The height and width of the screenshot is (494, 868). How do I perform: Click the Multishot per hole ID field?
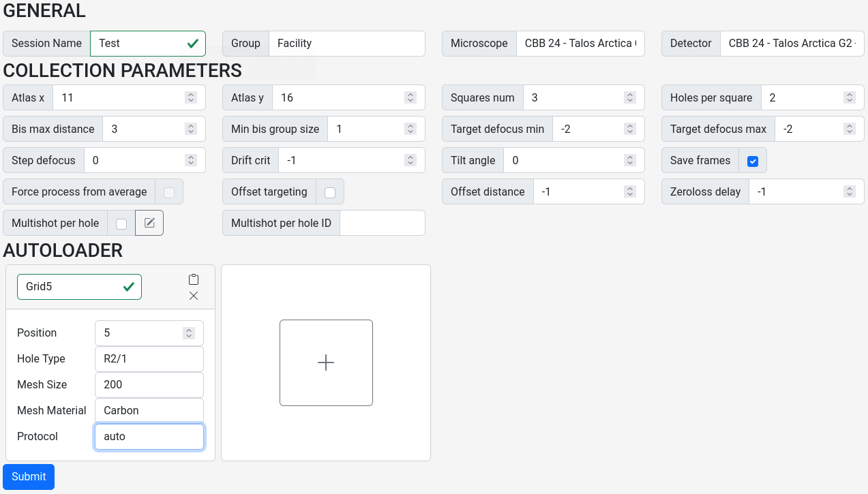pyautogui.click(x=382, y=222)
